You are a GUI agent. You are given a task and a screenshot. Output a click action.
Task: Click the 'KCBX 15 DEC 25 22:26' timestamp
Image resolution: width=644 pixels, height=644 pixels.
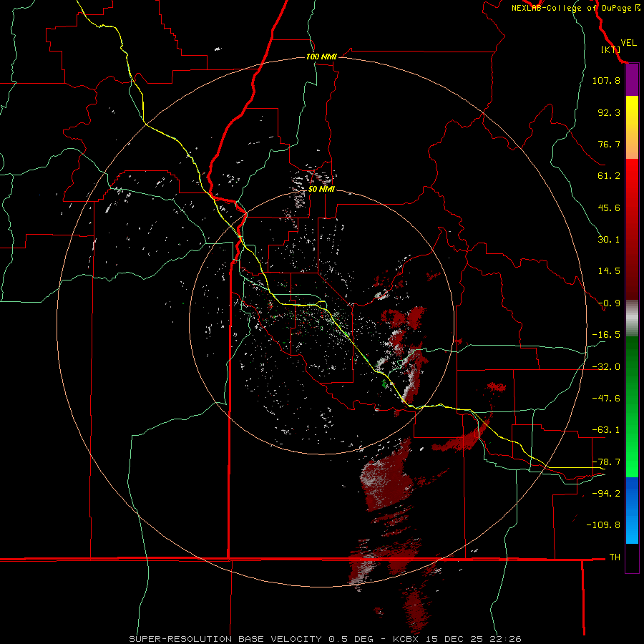tap(457, 639)
